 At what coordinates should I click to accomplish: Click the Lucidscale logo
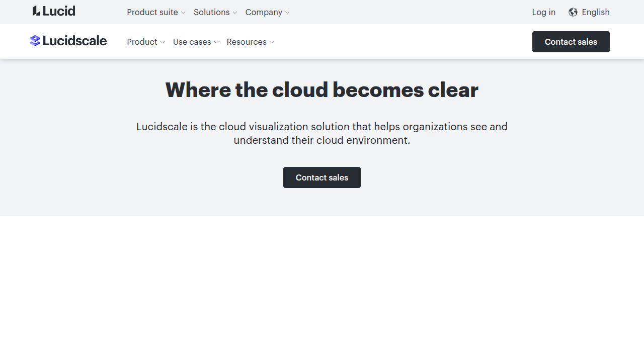click(68, 41)
